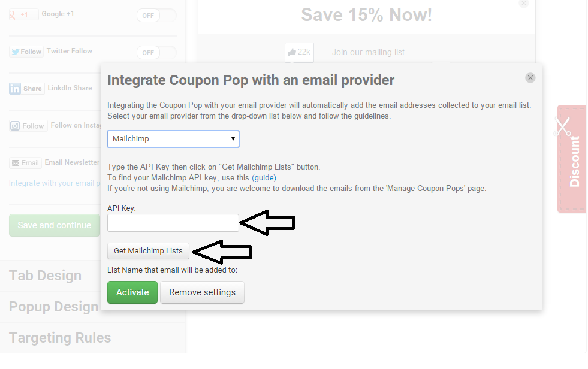Expand the Tab Design section
The image size is (588, 369).
tap(46, 276)
